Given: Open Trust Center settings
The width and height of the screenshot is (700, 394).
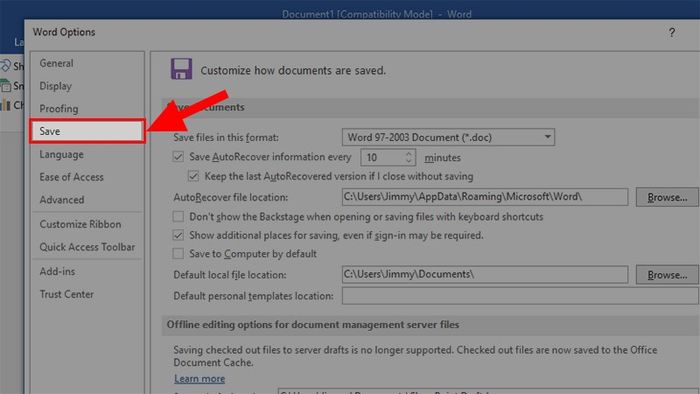Looking at the screenshot, I should coord(67,294).
